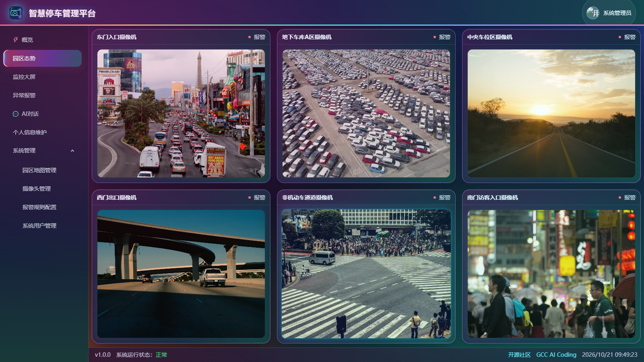Screen dimensions: 644x362
Task: Open the system administrator avatar icon
Action: (593, 13)
